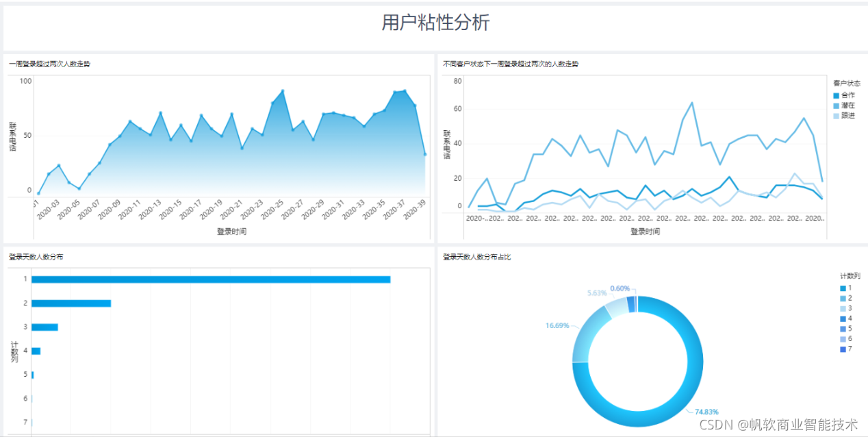Click the 2020-39 axis label
This screenshot has height=437, width=868.
[x=415, y=209]
